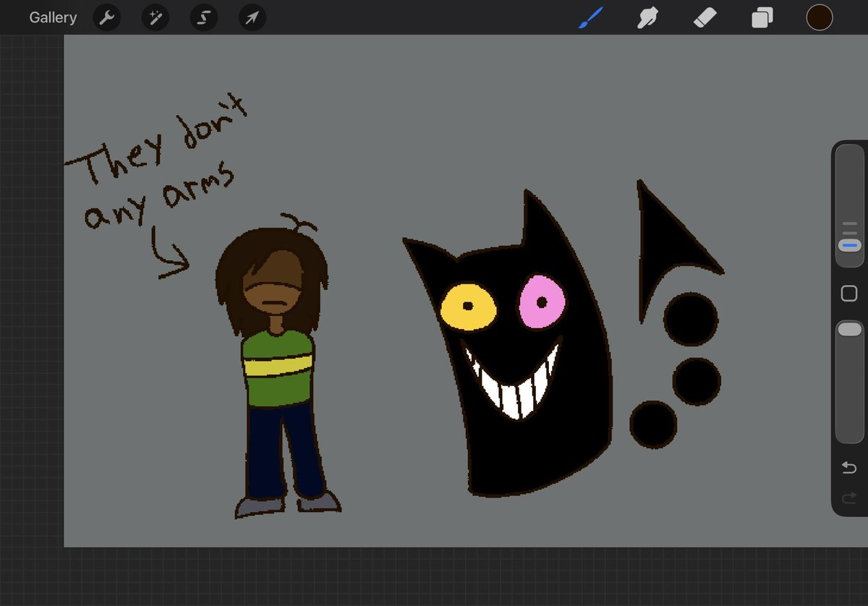Click the brush opacity slider handle
The width and height of the screenshot is (868, 606).
pyautogui.click(x=849, y=329)
